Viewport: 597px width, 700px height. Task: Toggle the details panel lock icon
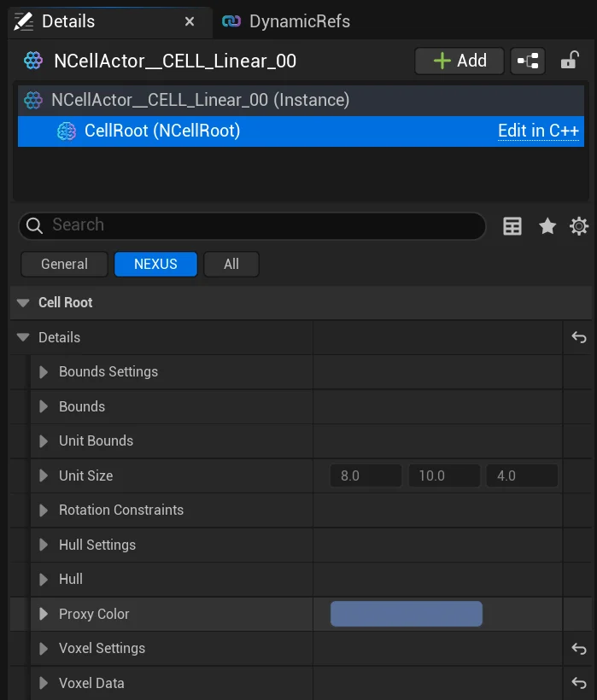[x=570, y=61]
